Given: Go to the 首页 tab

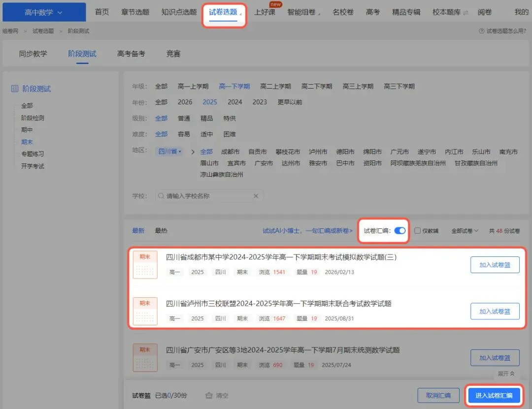Looking at the screenshot, I should pos(102,12).
